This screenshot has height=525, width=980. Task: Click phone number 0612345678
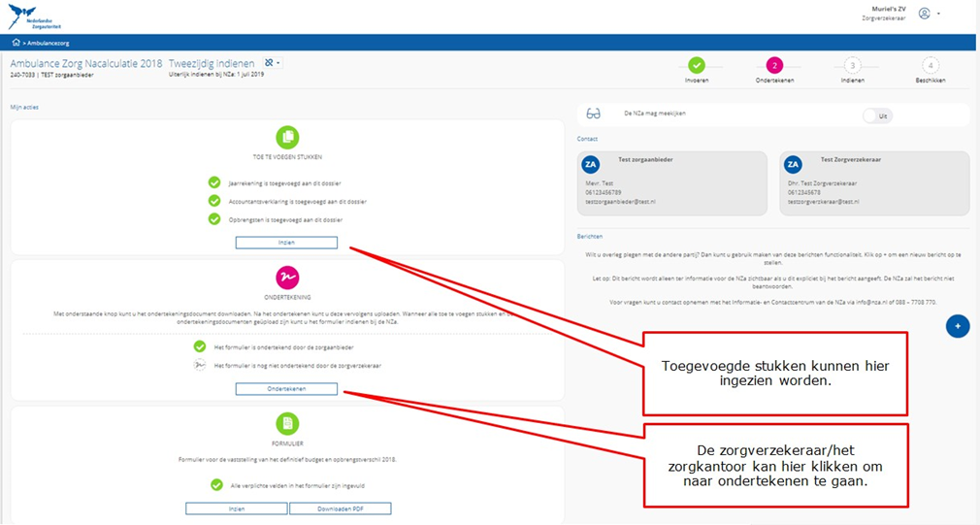805,192
